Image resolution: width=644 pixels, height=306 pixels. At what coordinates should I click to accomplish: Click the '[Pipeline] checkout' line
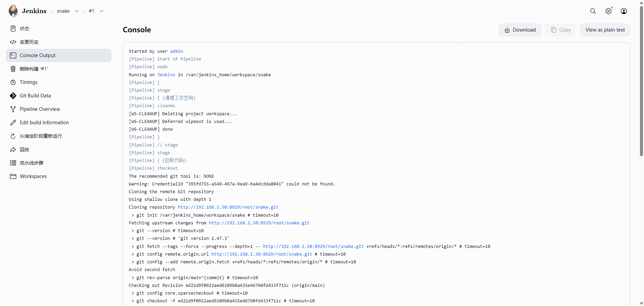pos(153,168)
